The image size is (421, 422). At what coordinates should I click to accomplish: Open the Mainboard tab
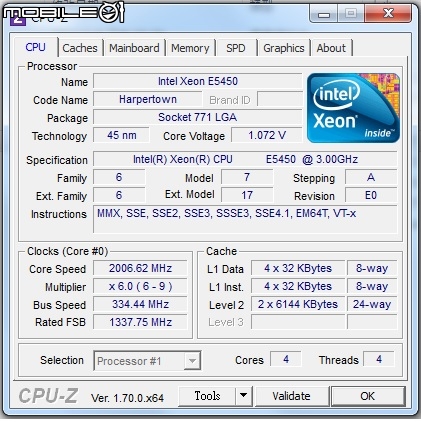(134, 48)
